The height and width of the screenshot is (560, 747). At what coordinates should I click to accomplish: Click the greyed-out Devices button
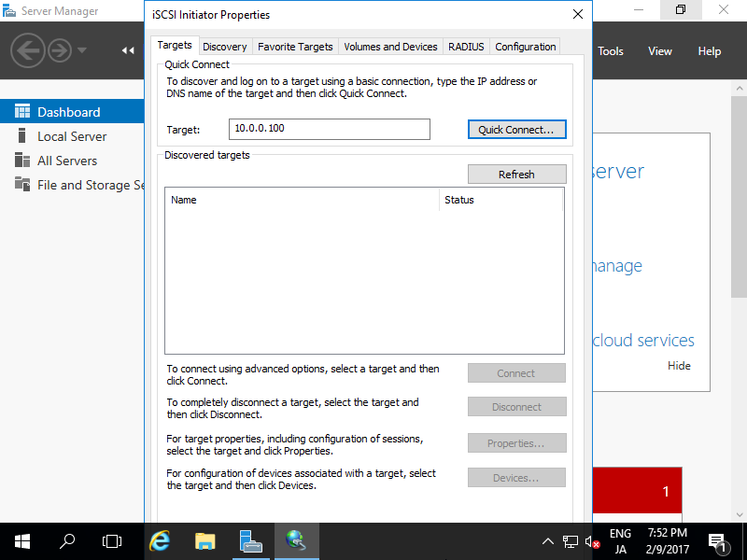tap(516, 478)
